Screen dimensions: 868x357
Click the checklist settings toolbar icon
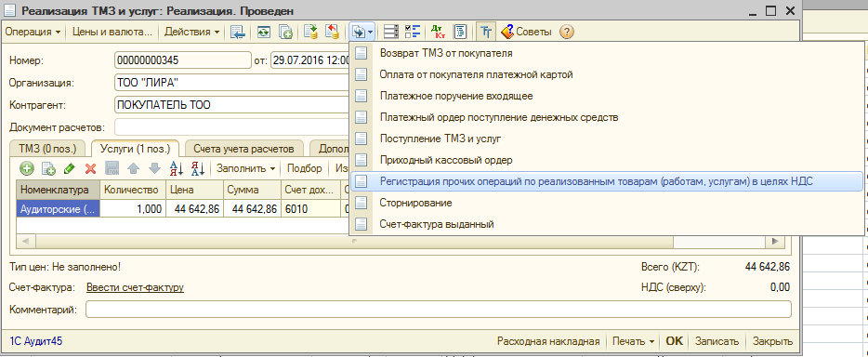[413, 32]
